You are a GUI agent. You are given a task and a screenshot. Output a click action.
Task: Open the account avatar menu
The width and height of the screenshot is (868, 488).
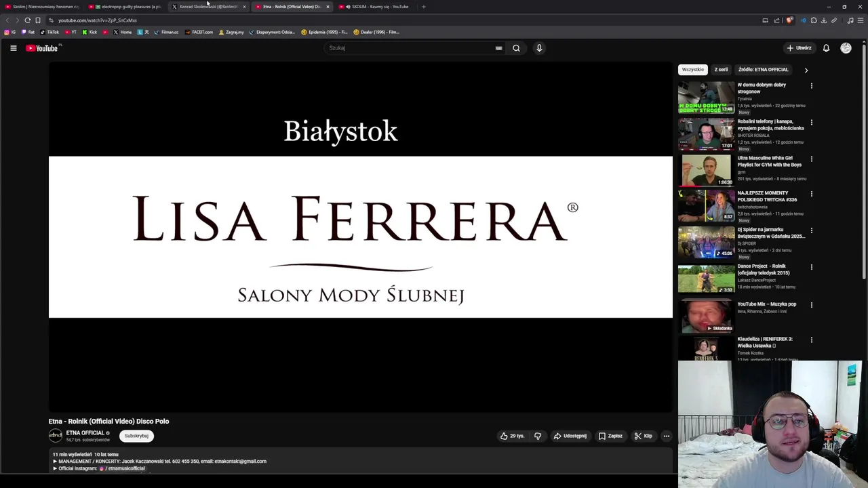pos(846,48)
